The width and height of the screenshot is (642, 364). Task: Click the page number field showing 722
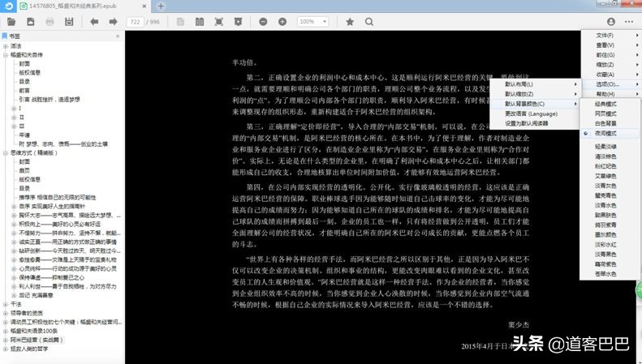pyautogui.click(x=135, y=22)
